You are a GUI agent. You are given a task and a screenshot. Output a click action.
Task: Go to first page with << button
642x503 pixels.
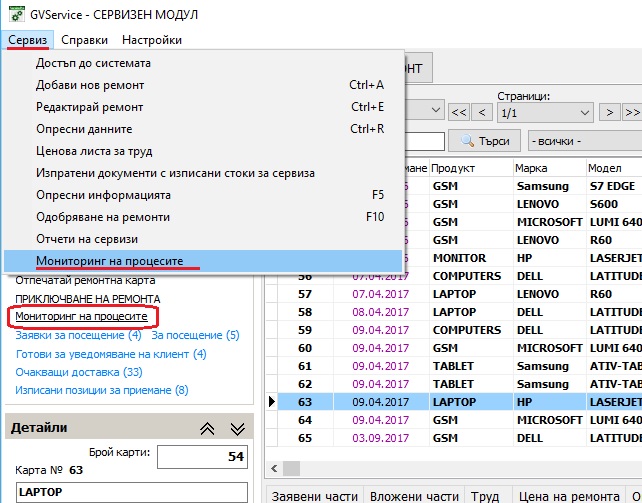tap(459, 112)
